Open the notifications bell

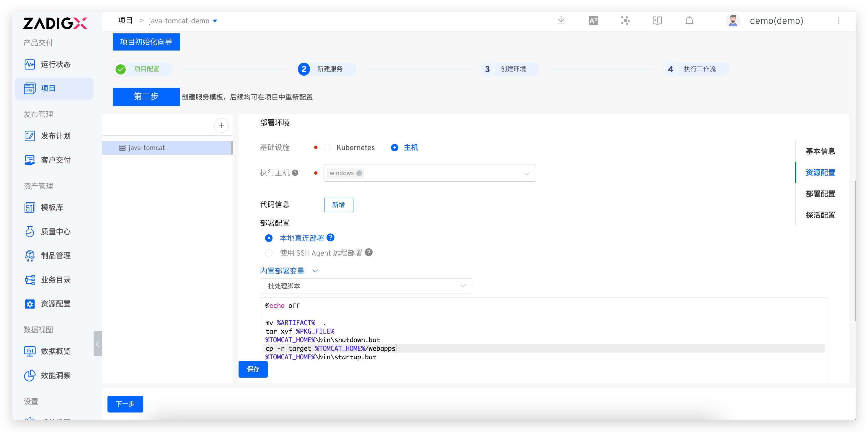[689, 21]
